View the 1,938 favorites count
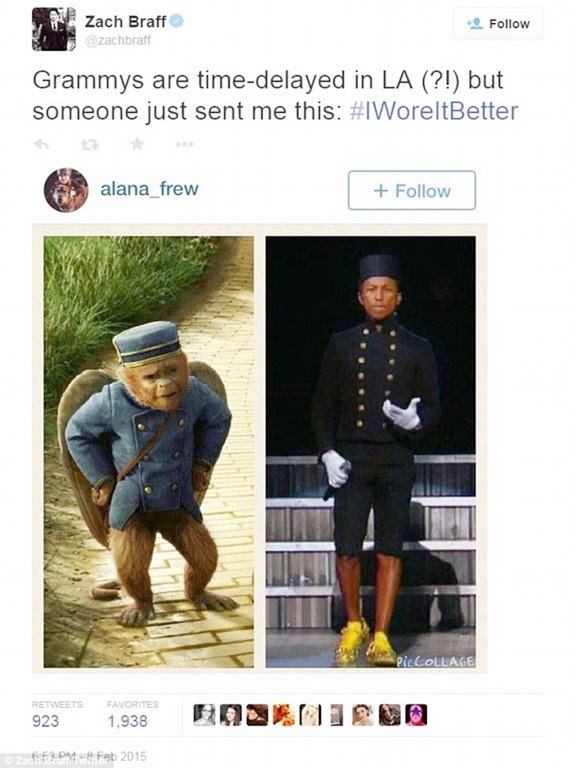The height and width of the screenshot is (768, 576). [127, 721]
